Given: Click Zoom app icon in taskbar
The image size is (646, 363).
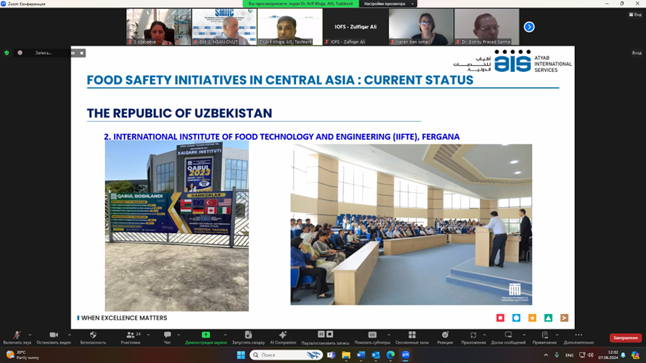Looking at the screenshot, I should (405, 355).
